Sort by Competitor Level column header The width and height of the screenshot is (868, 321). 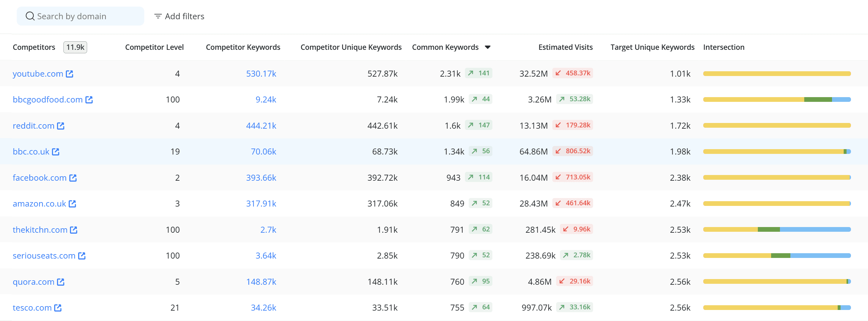tap(154, 47)
